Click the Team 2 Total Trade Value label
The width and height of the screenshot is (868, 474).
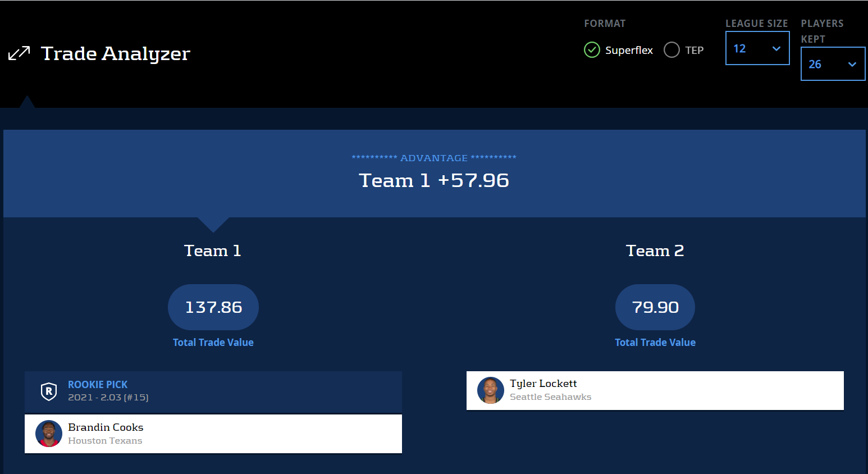655,343
